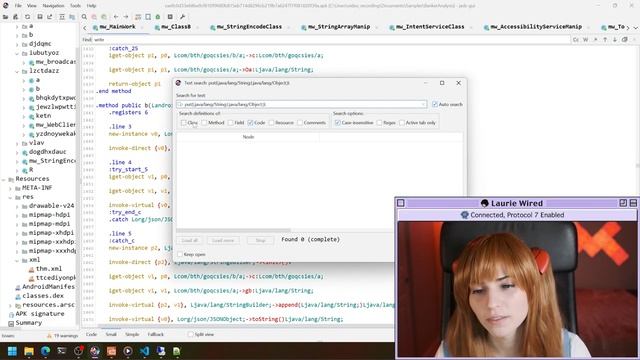
Task: Open the File menu
Action: [x=18, y=6]
